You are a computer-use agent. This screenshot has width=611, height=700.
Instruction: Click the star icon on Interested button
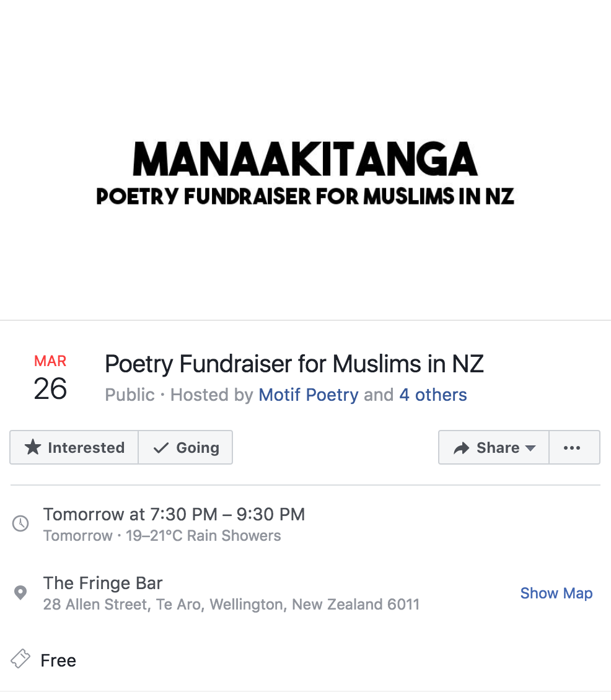(32, 447)
